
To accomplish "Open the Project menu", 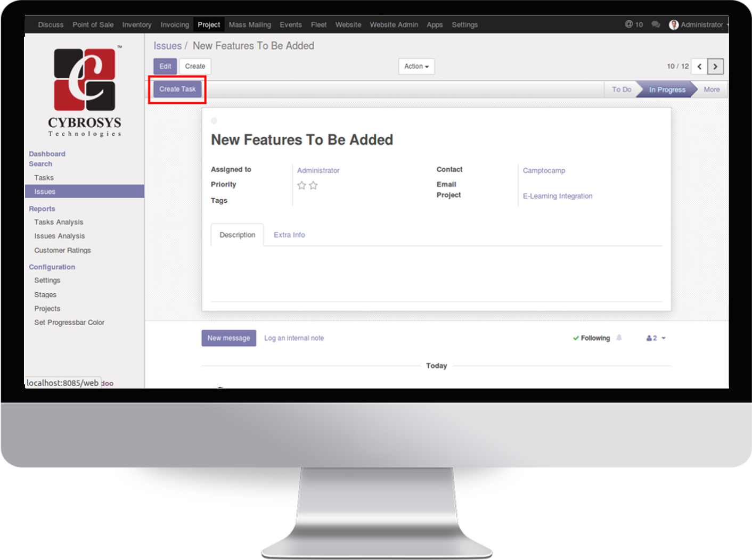I will tap(209, 24).
